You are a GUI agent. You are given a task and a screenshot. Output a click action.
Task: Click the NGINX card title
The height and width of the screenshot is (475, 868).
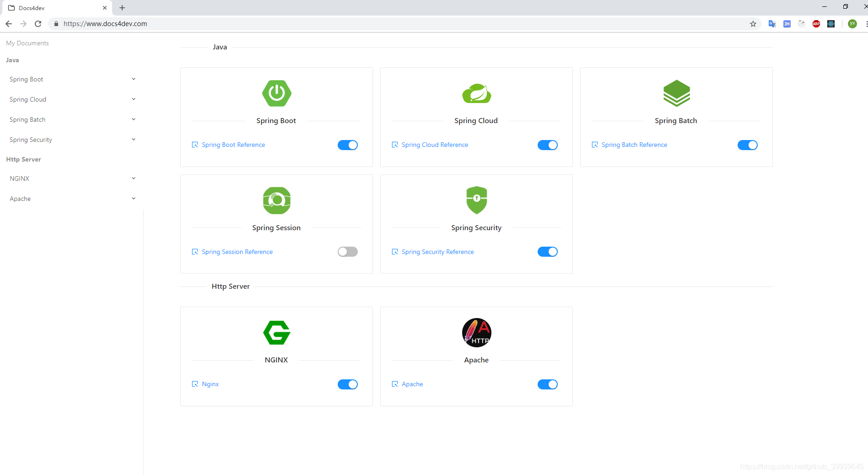[276, 360]
